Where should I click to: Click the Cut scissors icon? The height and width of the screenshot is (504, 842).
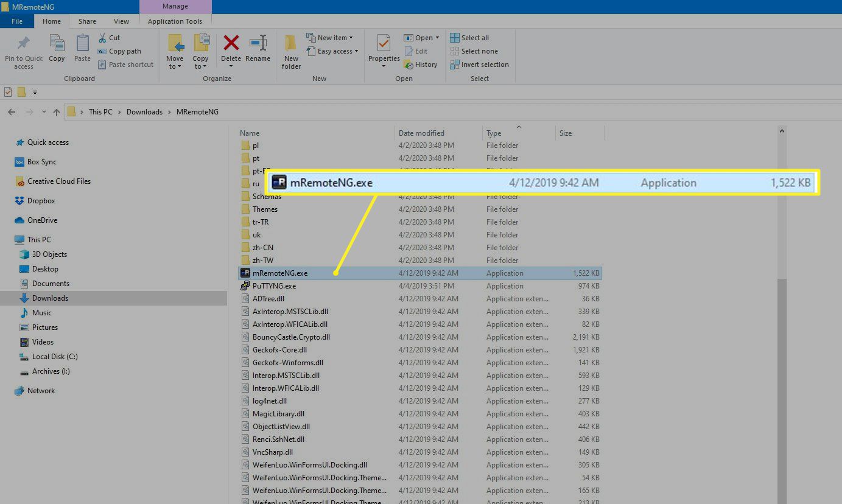(x=102, y=38)
